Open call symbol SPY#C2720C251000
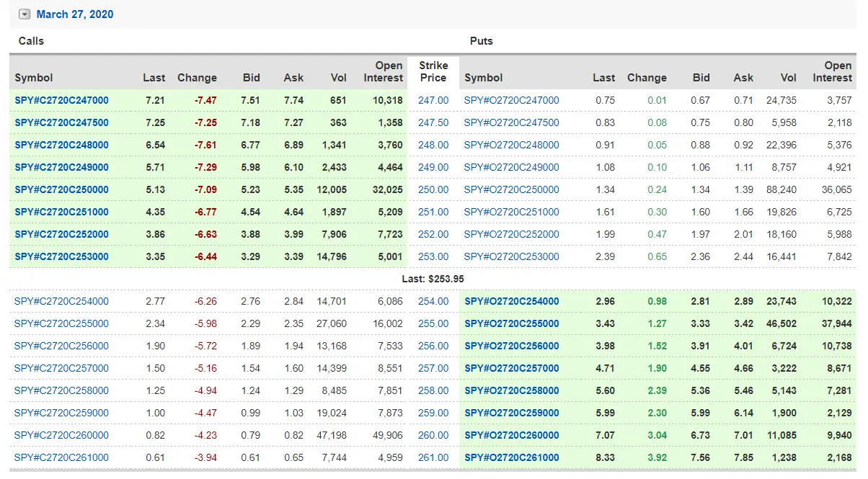 (62, 212)
